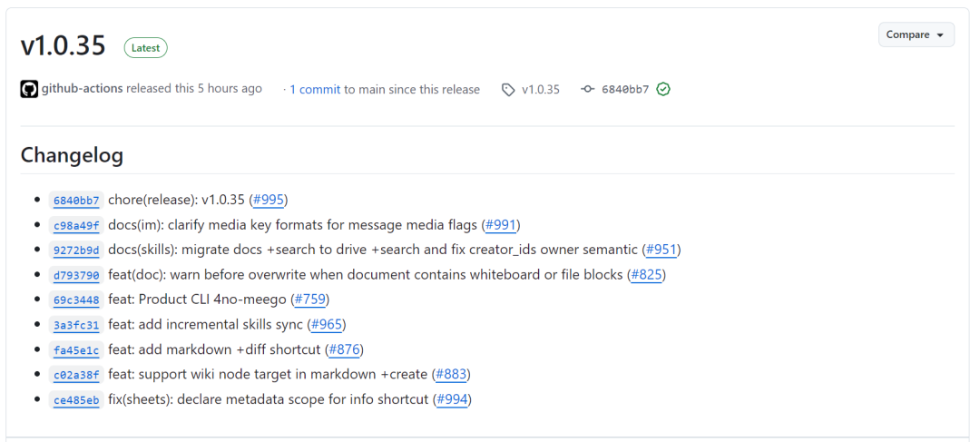Click the v1.0.35 release title

coord(64,46)
